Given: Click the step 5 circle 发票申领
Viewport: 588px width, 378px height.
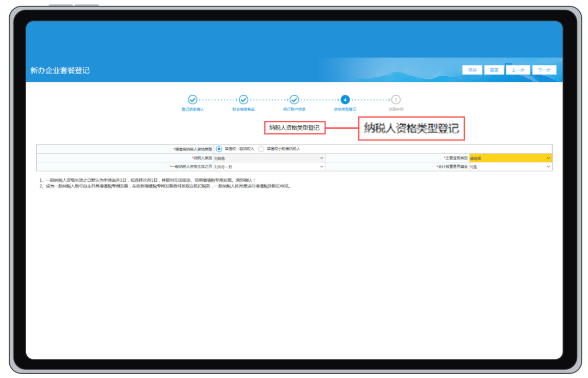Looking at the screenshot, I should [396, 100].
